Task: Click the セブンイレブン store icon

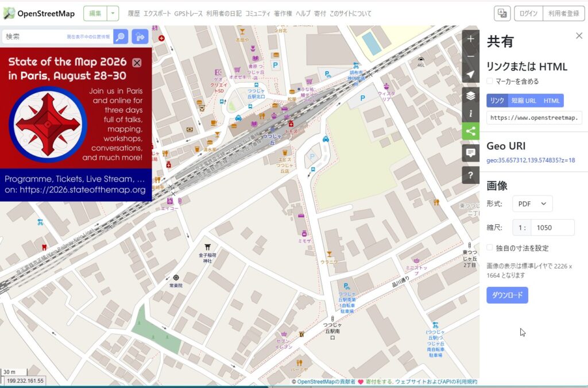Action: (x=284, y=334)
